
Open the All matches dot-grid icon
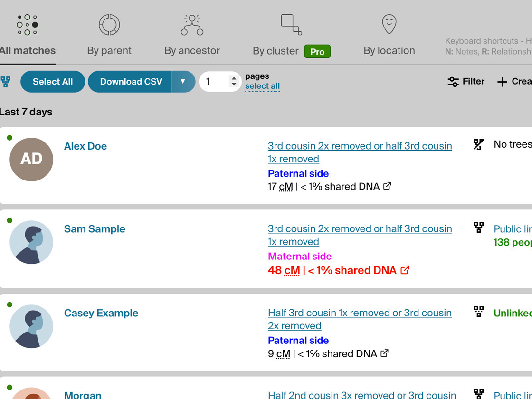click(27, 25)
